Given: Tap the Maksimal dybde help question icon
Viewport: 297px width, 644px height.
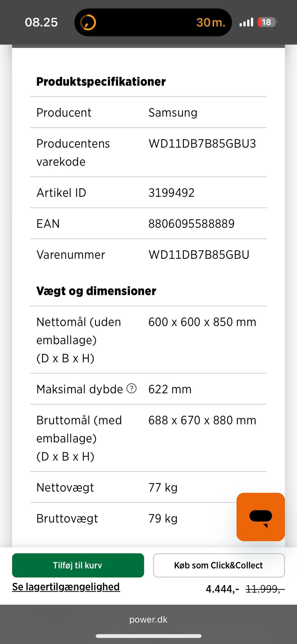Looking at the screenshot, I should tap(131, 388).
